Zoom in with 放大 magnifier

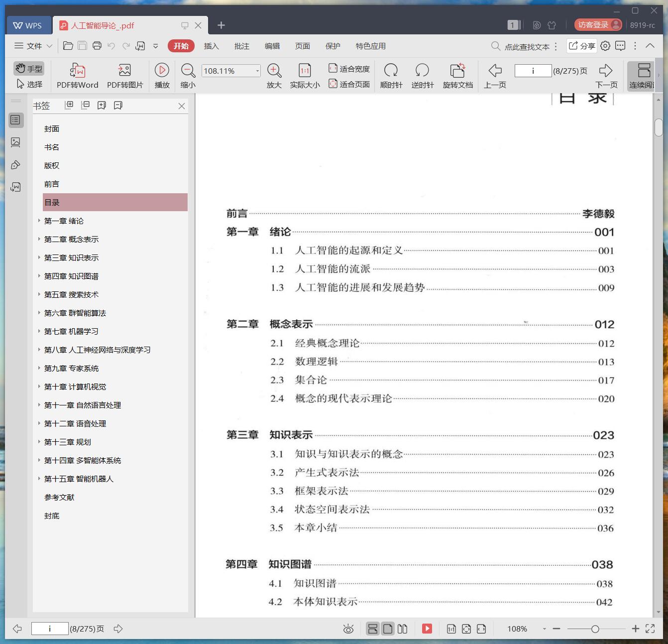click(x=274, y=76)
